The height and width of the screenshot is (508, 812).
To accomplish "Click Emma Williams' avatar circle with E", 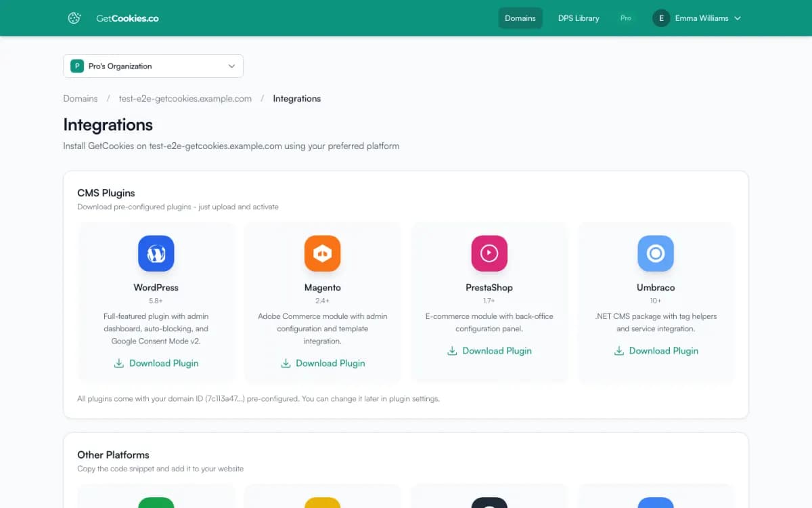I will pyautogui.click(x=661, y=18).
